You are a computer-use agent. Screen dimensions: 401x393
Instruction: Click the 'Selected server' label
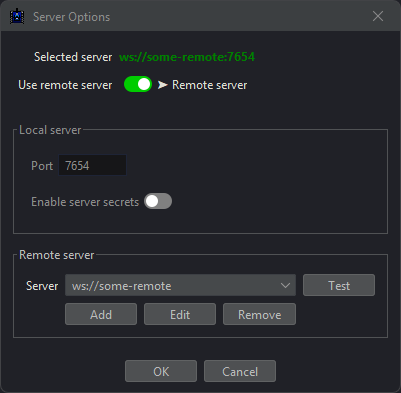73,57
